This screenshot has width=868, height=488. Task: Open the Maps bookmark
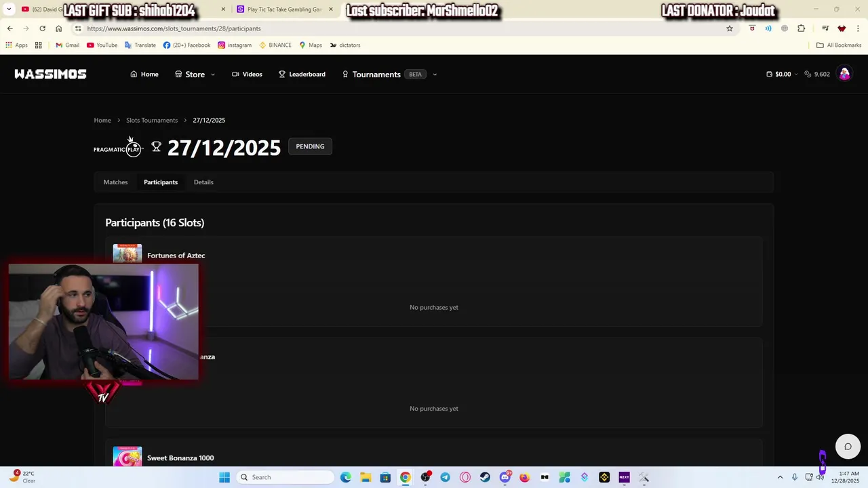[311, 45]
